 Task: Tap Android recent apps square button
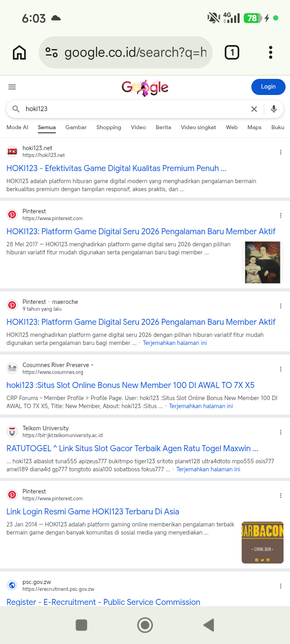(x=81, y=625)
